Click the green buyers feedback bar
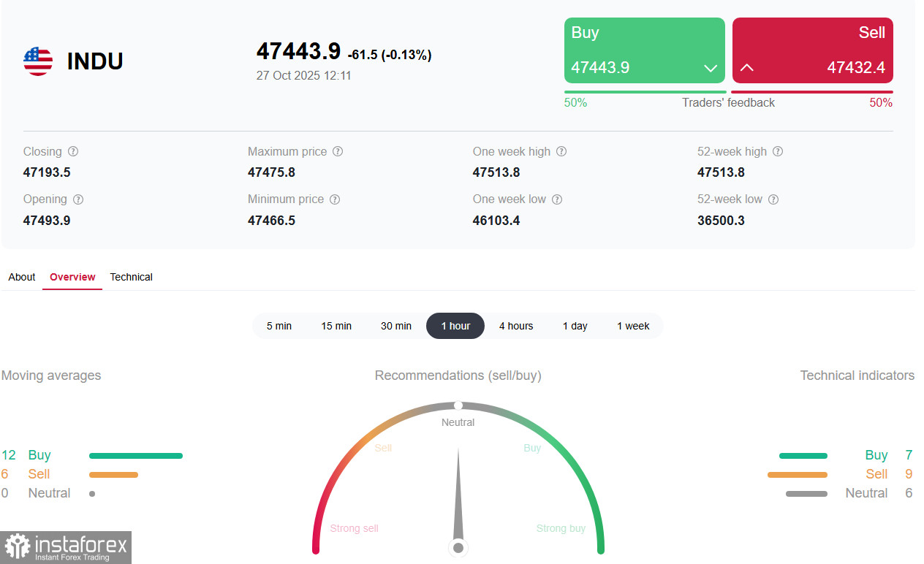The height and width of the screenshot is (564, 924). click(x=645, y=92)
